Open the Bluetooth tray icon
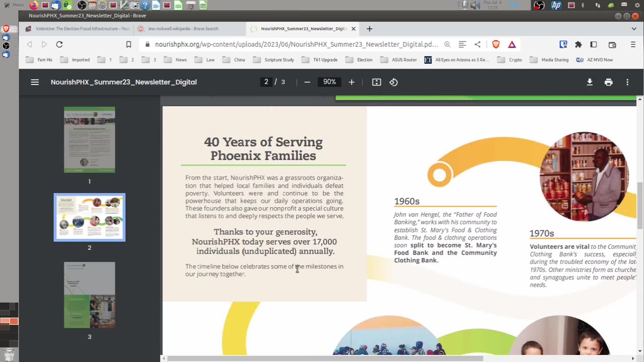 (583, 5)
